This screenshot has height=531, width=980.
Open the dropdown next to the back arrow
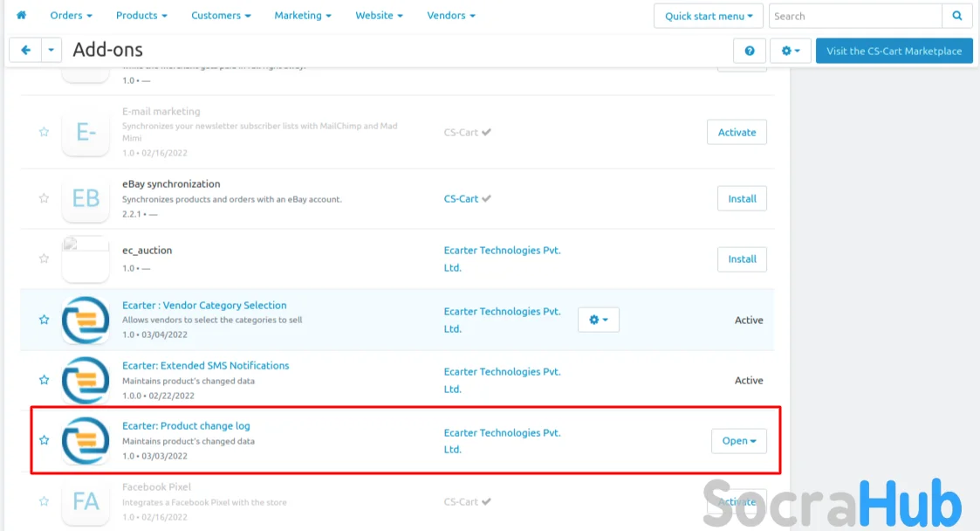51,50
